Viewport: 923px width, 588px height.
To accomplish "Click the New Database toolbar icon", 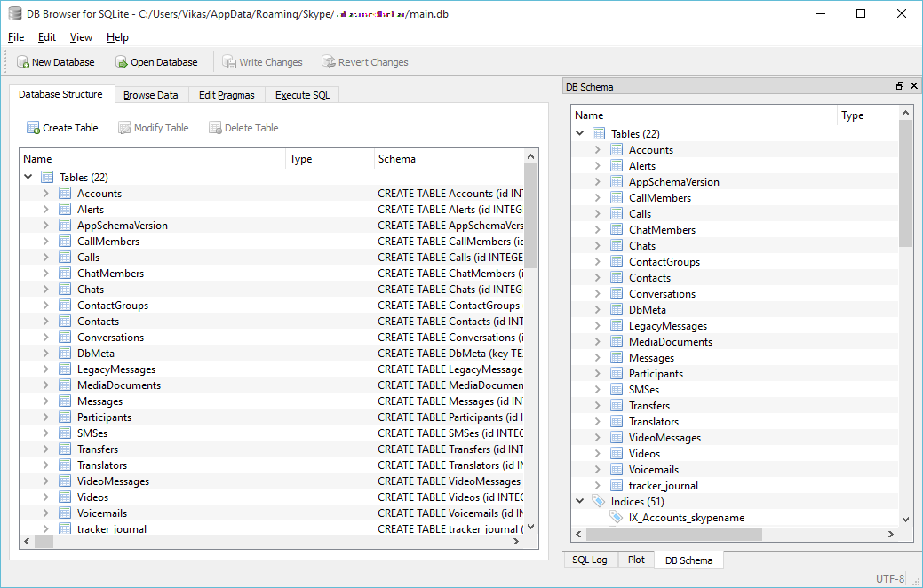I will 22,62.
